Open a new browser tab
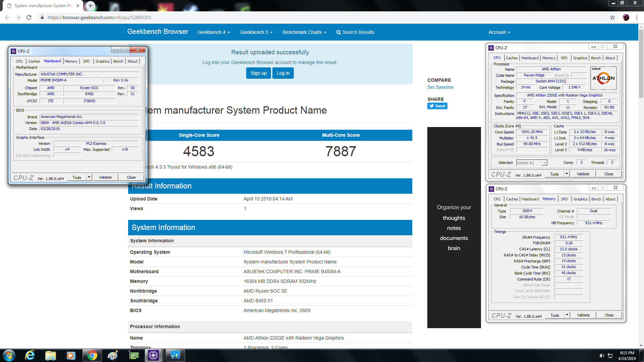Image resolution: width=644 pixels, height=362 pixels. pos(91,6)
